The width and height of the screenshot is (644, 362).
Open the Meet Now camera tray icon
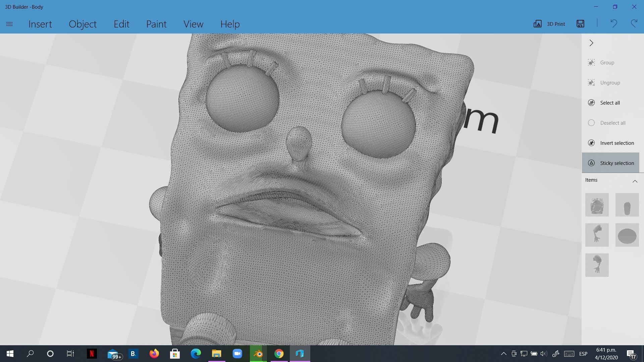tap(514, 354)
